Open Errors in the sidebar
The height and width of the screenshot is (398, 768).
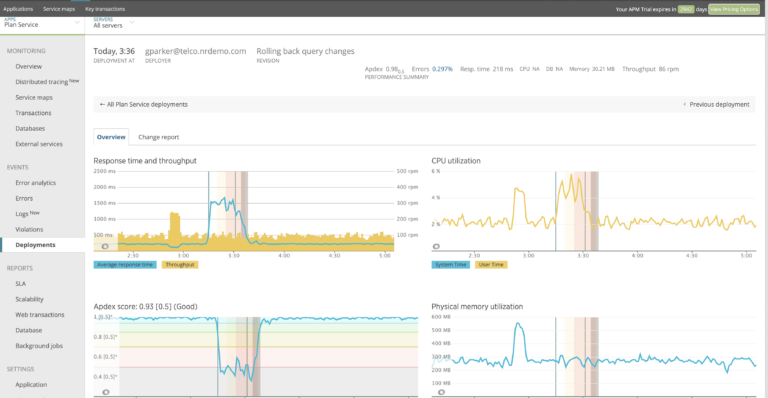point(24,198)
